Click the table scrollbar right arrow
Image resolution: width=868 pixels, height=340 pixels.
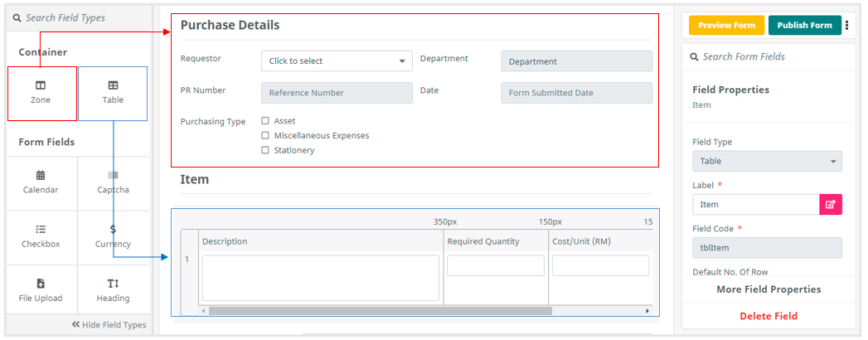(x=647, y=311)
